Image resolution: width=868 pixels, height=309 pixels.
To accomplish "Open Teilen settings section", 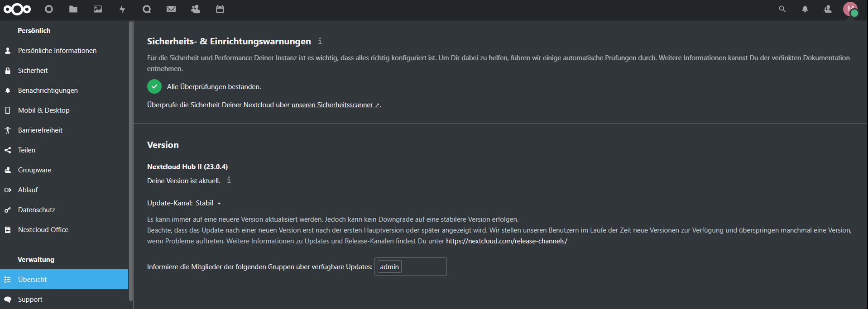I will [64, 150].
